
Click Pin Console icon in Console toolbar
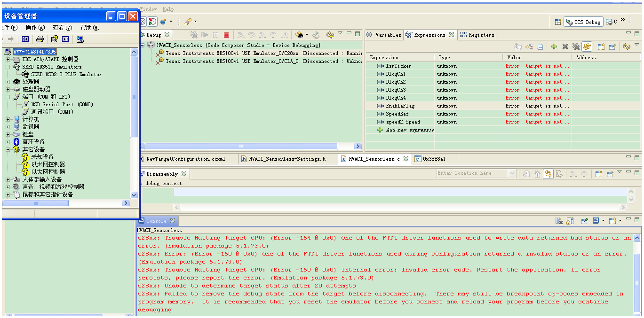(584, 221)
